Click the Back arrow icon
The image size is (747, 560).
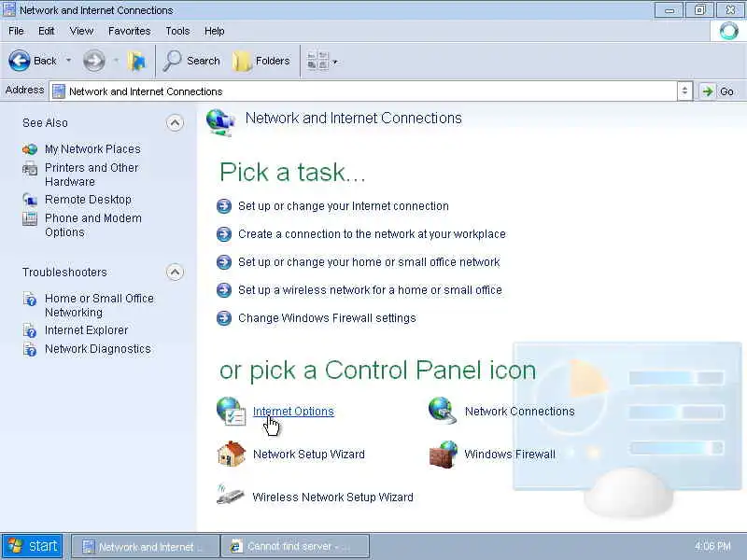[x=20, y=61]
